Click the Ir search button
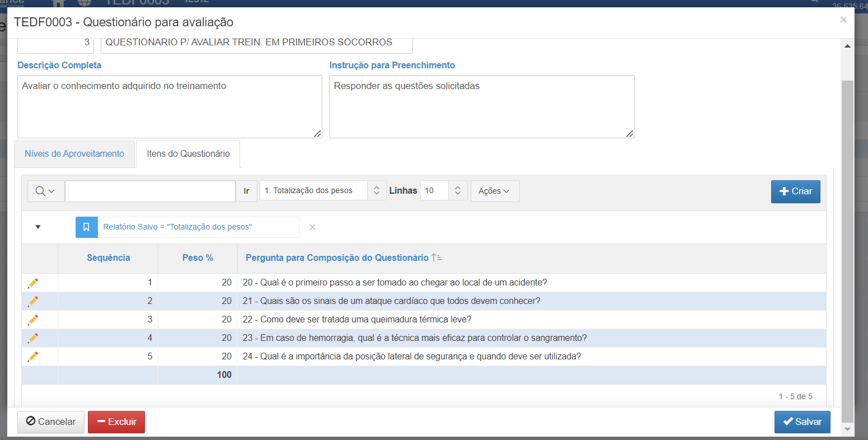 [x=246, y=191]
